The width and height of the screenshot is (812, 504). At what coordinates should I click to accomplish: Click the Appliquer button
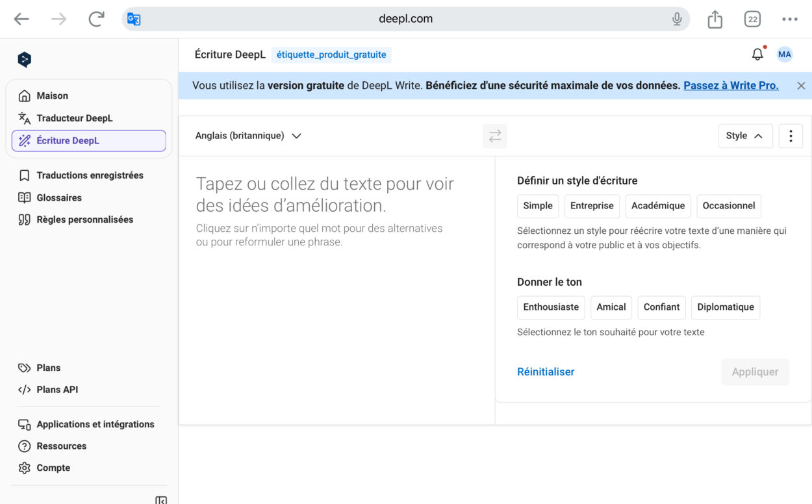pyautogui.click(x=755, y=372)
